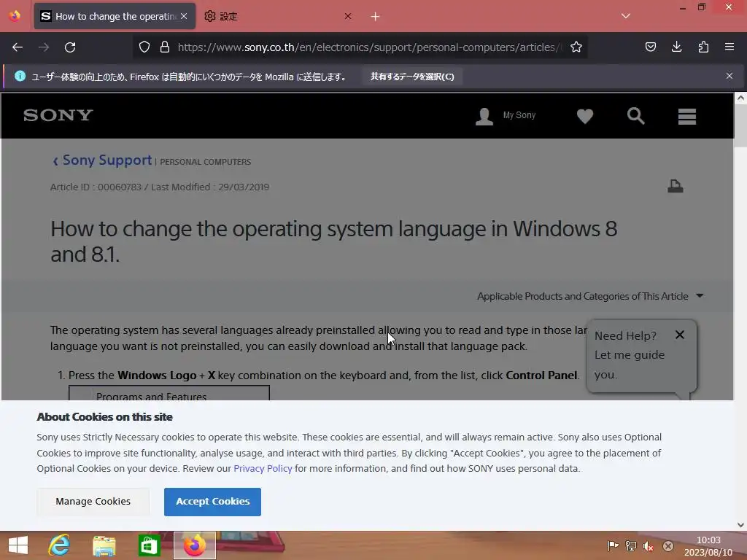Click the muted volume tray icon

649,546
